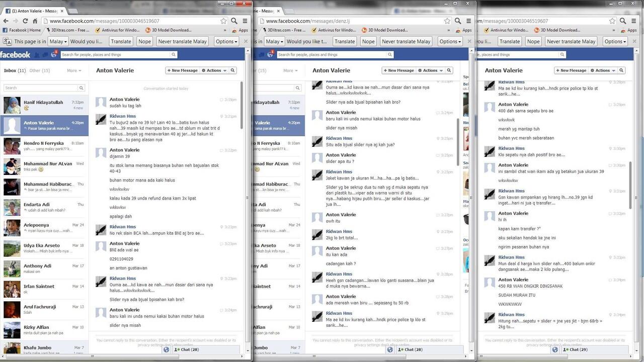Viewport: 644px width, 362px height.
Task: Open Udya Eka Arseto conversation
Action: pos(44,248)
